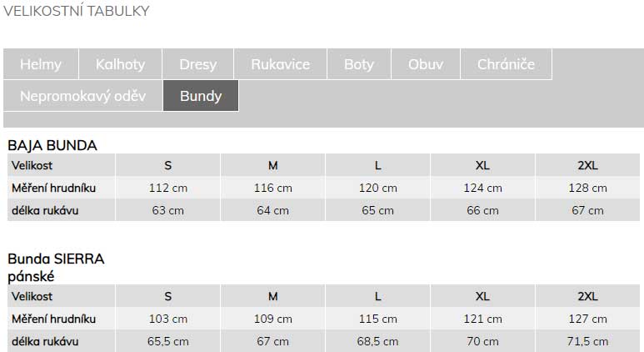The height and width of the screenshot is (352, 644).
Task: Open the Chrániče tab
Action: [506, 64]
